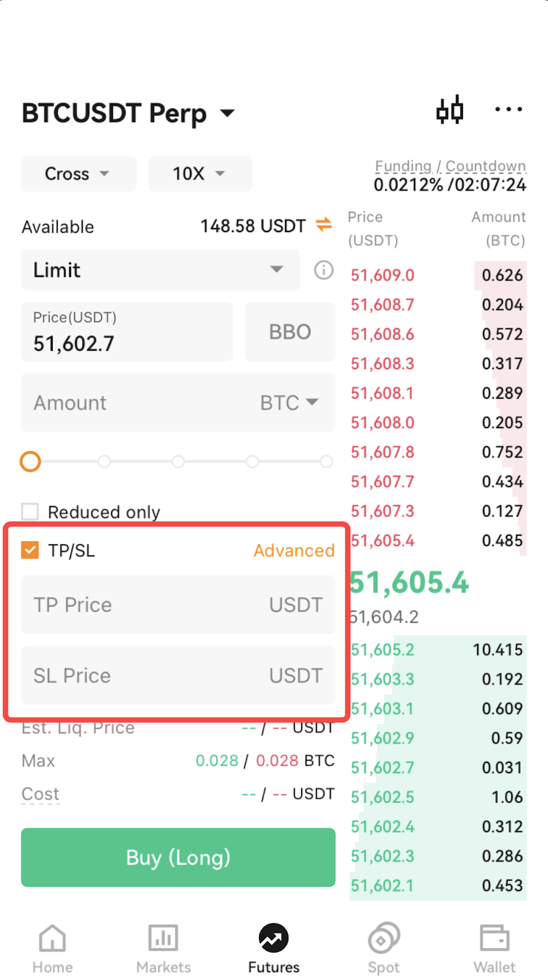Image resolution: width=548 pixels, height=980 pixels.
Task: Go to the Home tab icon
Action: point(53,938)
